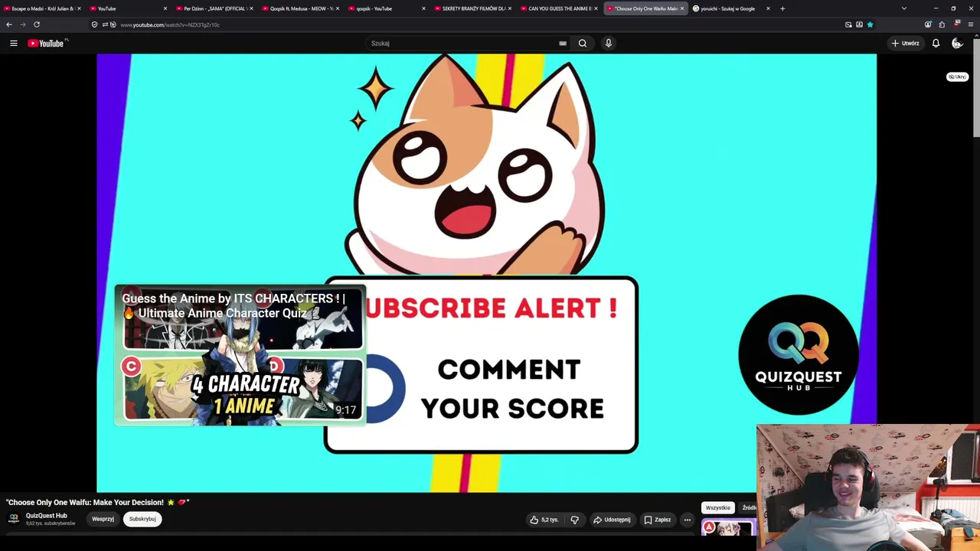Bookmark star icon in address bar
This screenshot has width=980, height=551.
coord(870,24)
